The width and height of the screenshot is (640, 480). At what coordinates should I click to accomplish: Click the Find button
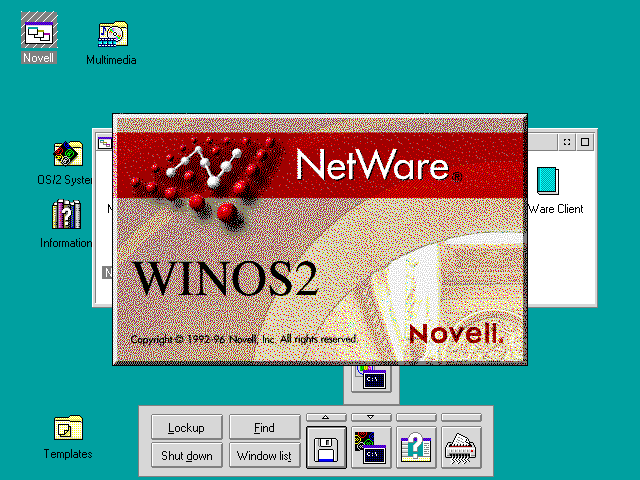click(x=264, y=427)
